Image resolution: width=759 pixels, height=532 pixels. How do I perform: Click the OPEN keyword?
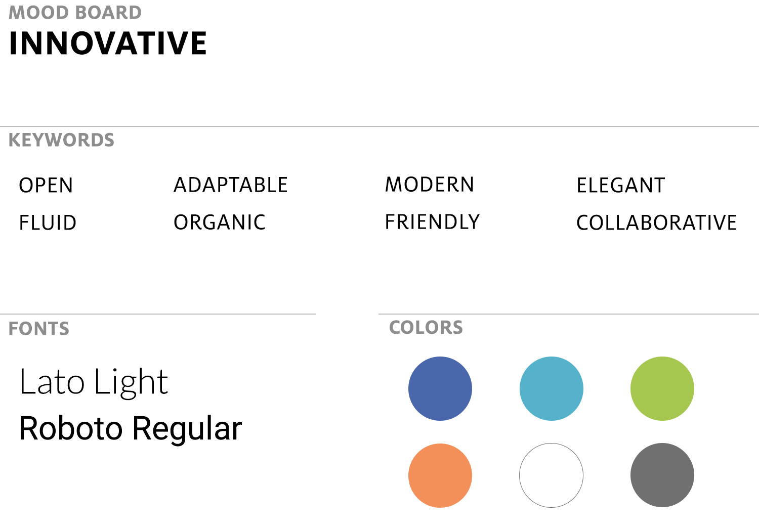pos(46,186)
